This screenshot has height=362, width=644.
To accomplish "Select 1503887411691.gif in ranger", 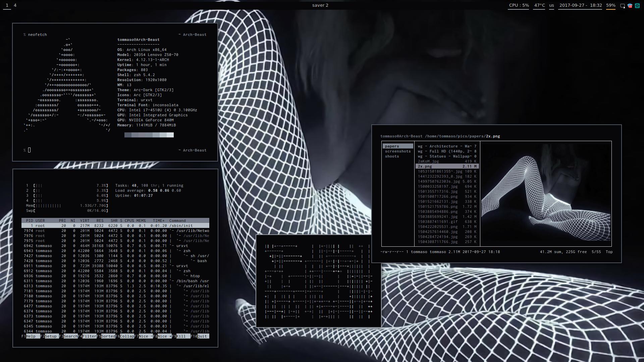I will pyautogui.click(x=447, y=222).
